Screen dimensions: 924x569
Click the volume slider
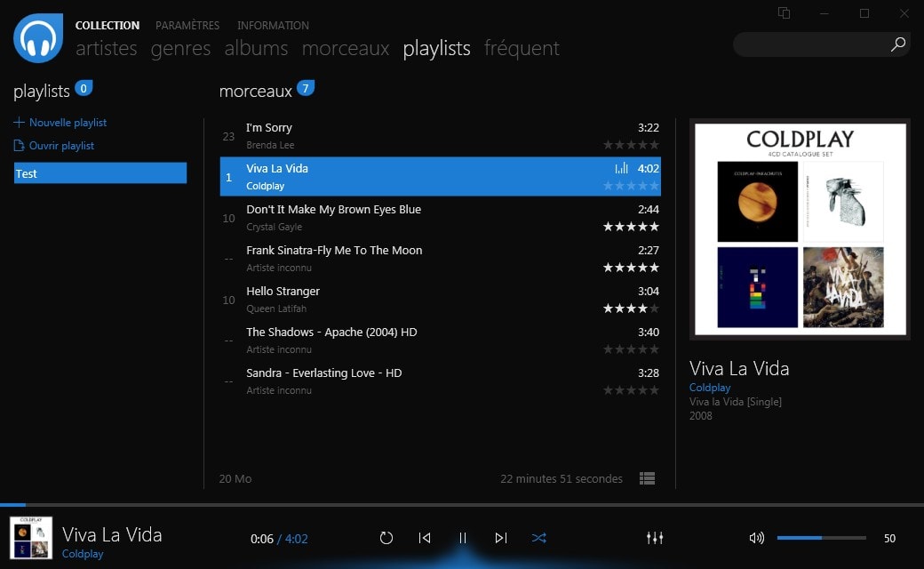(822, 538)
